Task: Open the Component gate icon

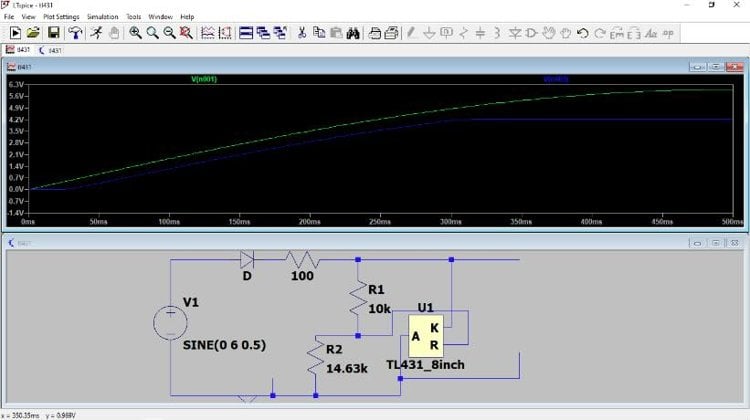Action: (531, 33)
